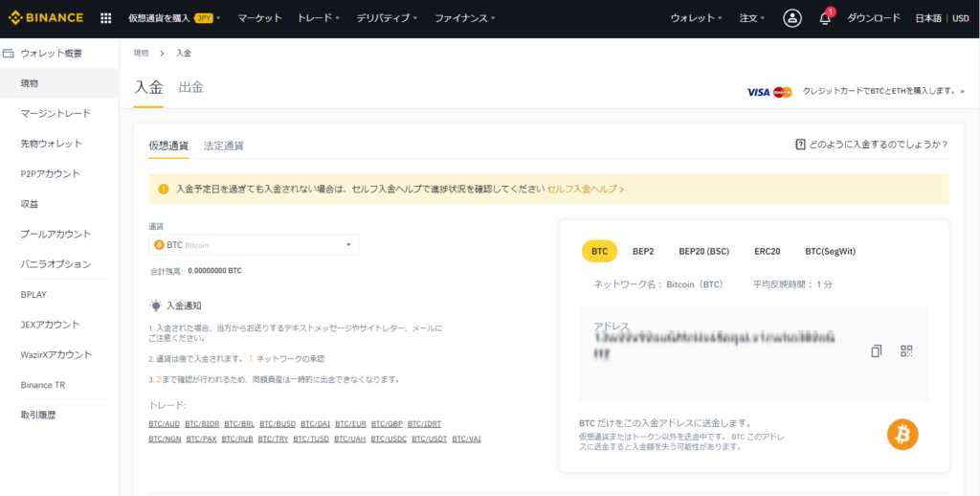The height and width of the screenshot is (496, 980).
Task: Open WazirXアカウント in the sidebar
Action: coord(58,354)
